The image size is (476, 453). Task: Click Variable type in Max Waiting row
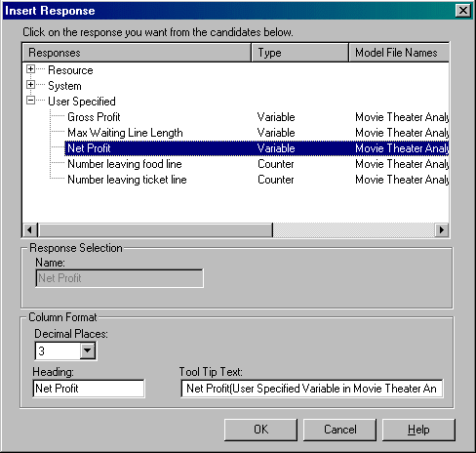(x=276, y=133)
